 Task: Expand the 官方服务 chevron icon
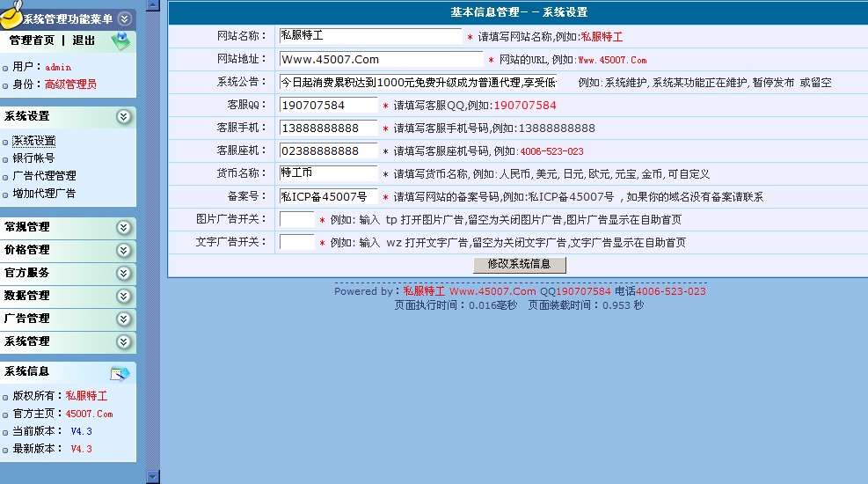124,273
